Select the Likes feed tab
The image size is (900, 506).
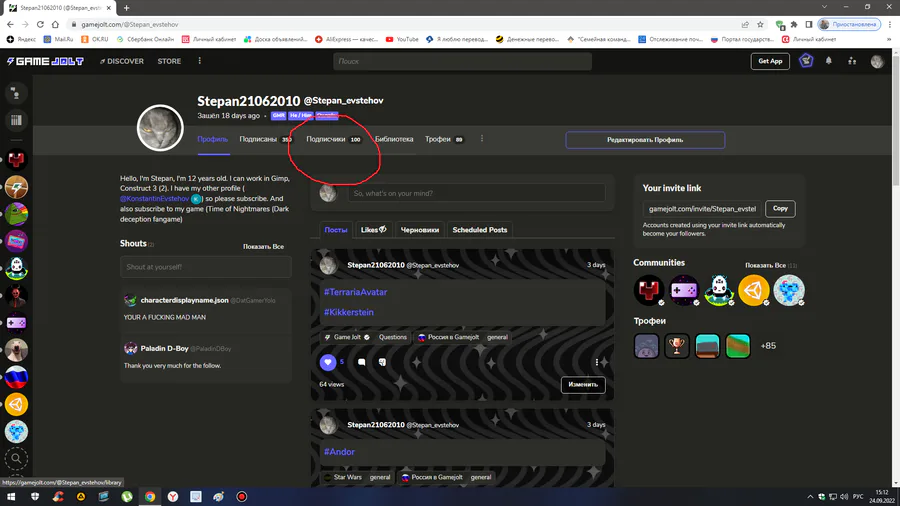point(373,229)
